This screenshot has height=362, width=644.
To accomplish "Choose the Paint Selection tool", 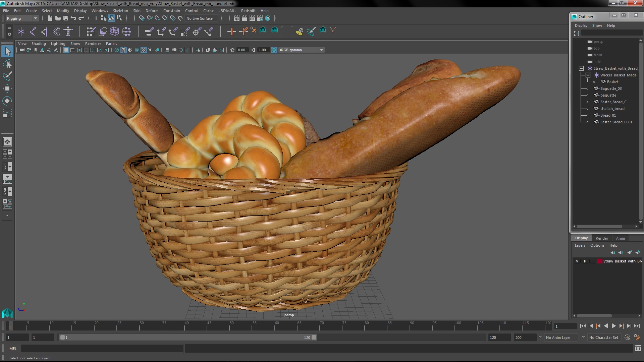I will [x=7, y=76].
